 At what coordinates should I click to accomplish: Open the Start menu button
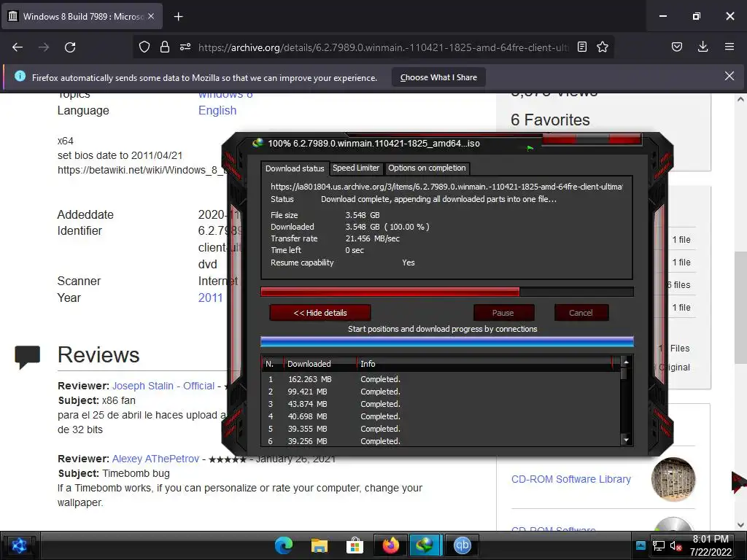tap(19, 545)
